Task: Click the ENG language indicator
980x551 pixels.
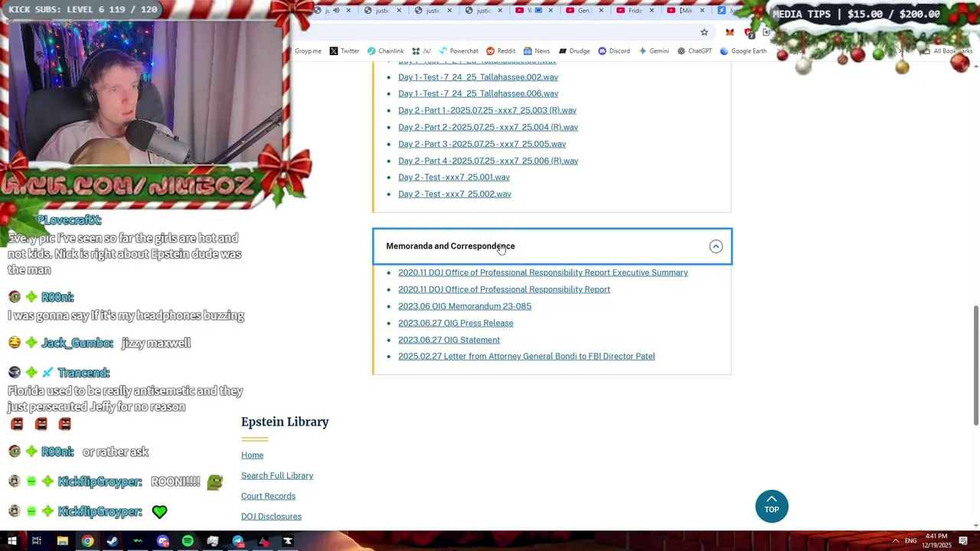Action: pyautogui.click(x=910, y=541)
